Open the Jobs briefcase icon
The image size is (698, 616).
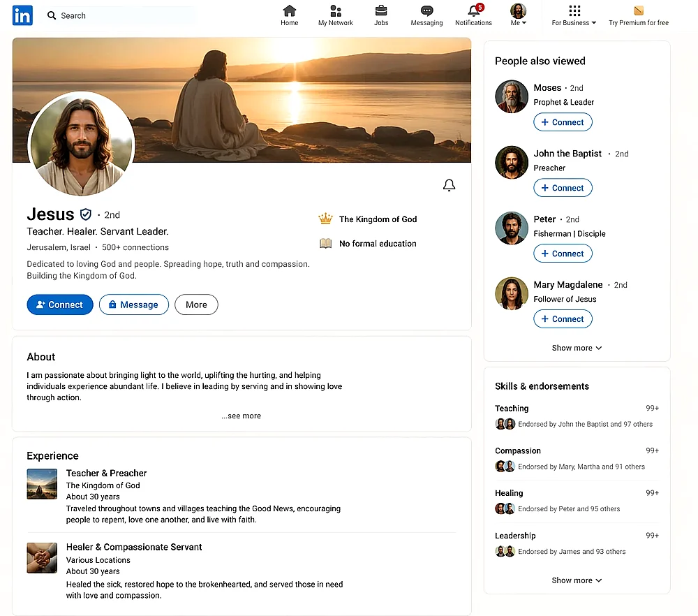(381, 11)
